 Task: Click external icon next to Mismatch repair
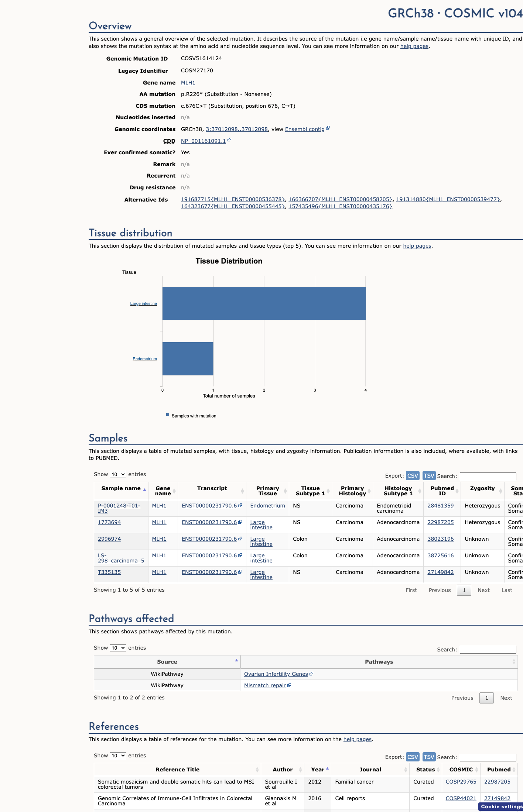pyautogui.click(x=289, y=685)
